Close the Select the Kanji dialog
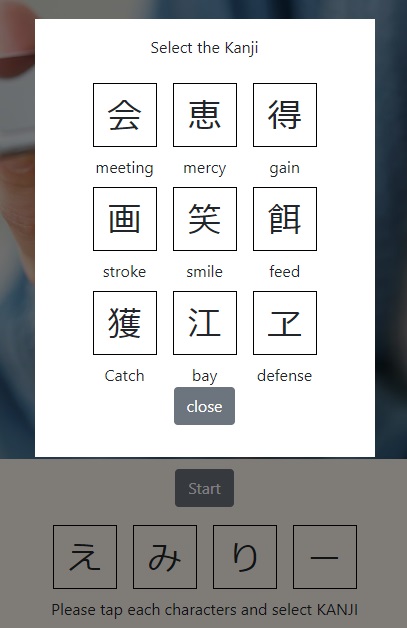Viewport: 407px width, 628px height. pyautogui.click(x=204, y=406)
